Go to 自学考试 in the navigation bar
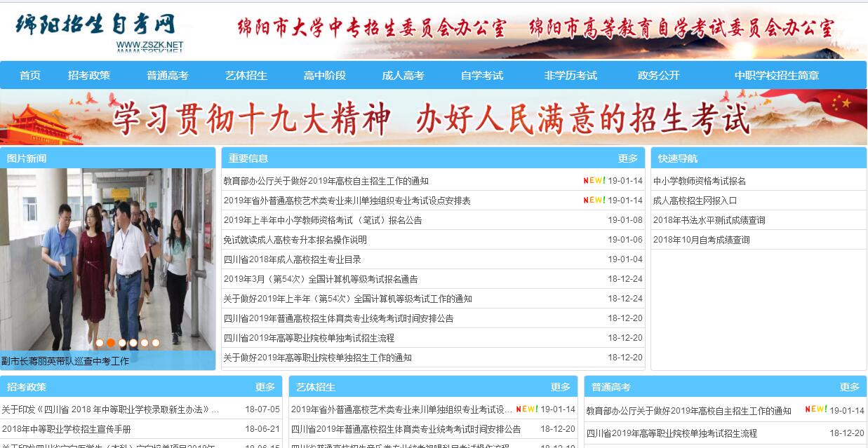 [482, 76]
